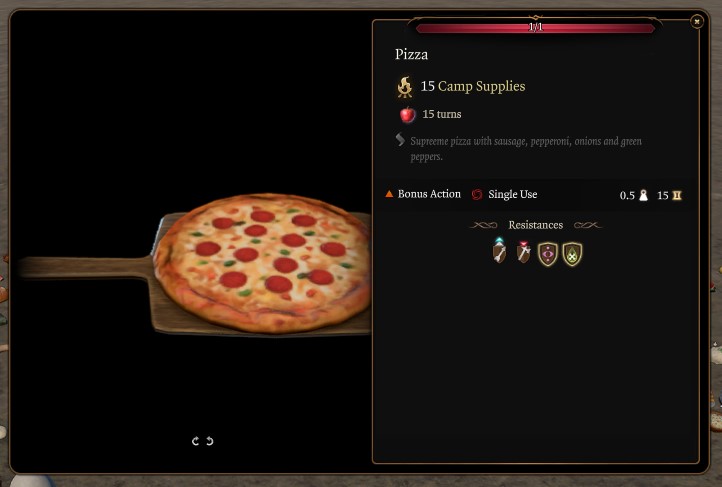722x487 pixels.
Task: Click the slashing vulnerability axe shield icon
Action: tap(523, 252)
